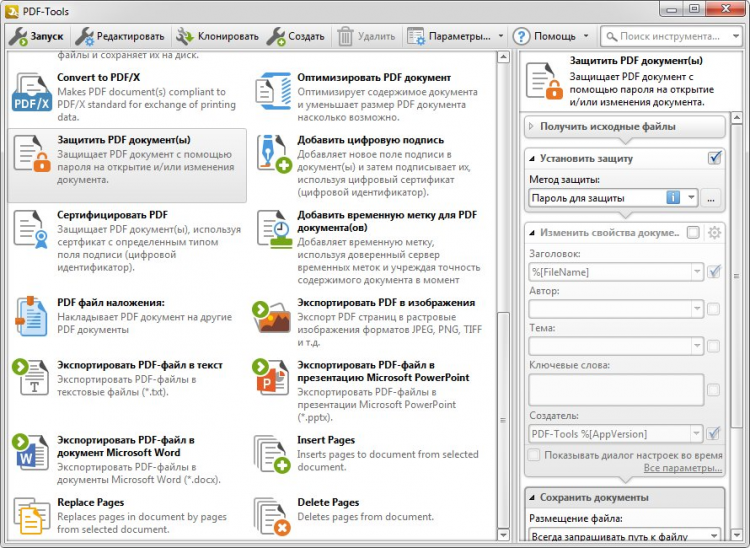Click the Convert to PDF/X title
Viewport: 750px width, 548px height.
coord(99,77)
